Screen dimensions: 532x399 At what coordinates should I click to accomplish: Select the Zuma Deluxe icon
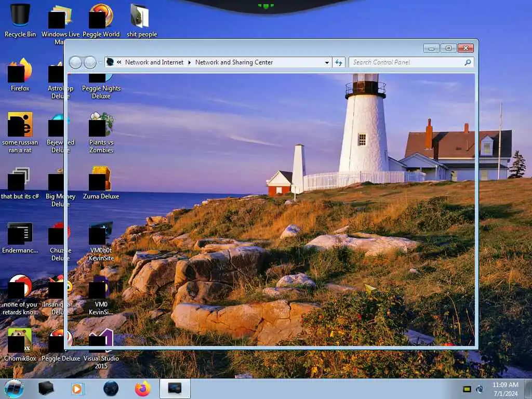click(x=101, y=183)
